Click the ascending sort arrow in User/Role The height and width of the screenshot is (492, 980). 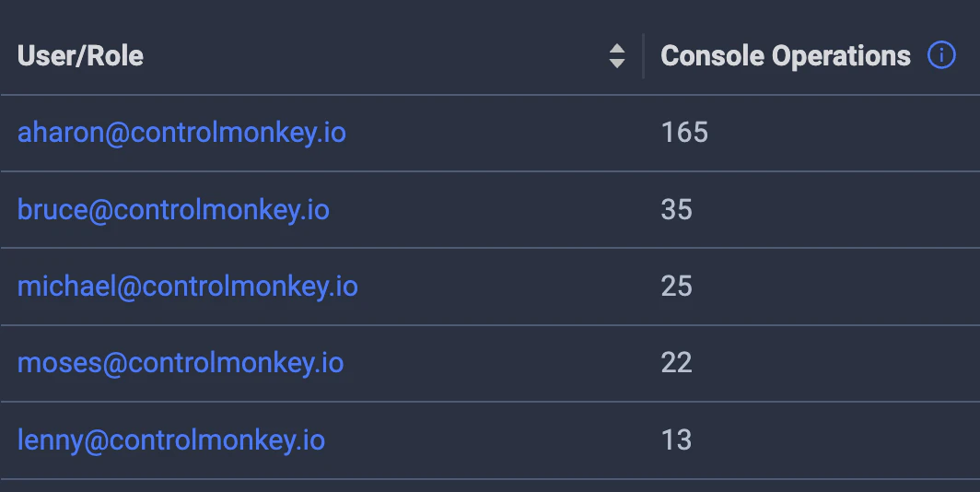pos(617,49)
